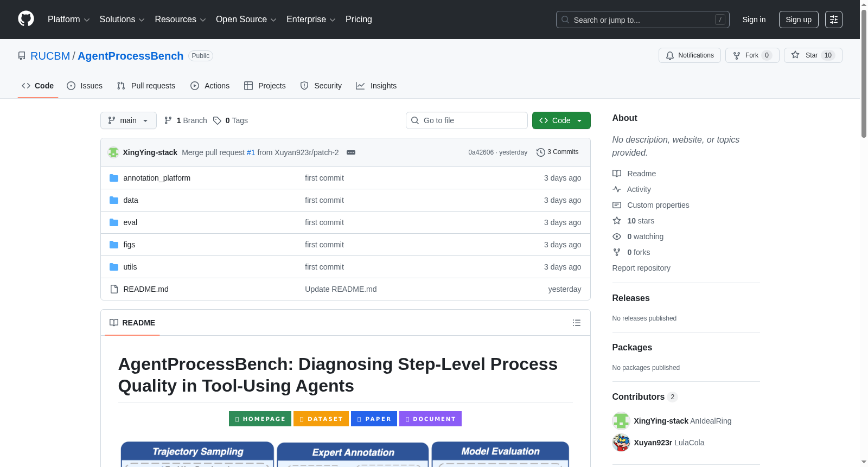868x467 pixels.
Task: Click the tag icon next to 0 Tags
Action: tap(217, 120)
